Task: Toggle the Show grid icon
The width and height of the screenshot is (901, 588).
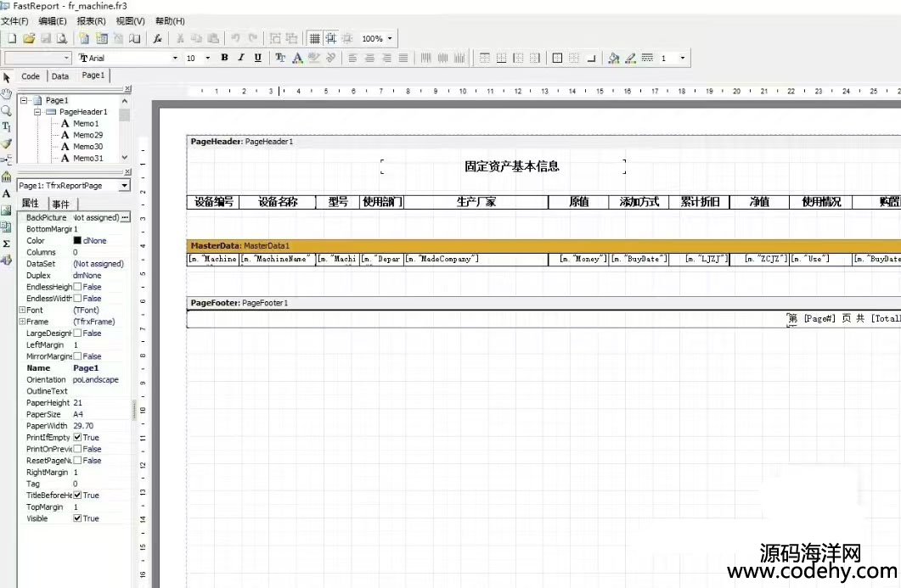Action: pyautogui.click(x=315, y=38)
